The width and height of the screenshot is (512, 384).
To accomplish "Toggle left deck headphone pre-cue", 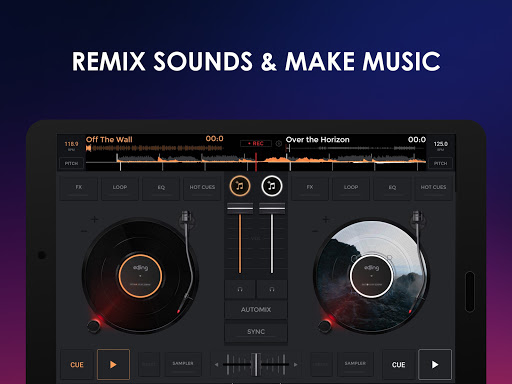I will coord(240,289).
